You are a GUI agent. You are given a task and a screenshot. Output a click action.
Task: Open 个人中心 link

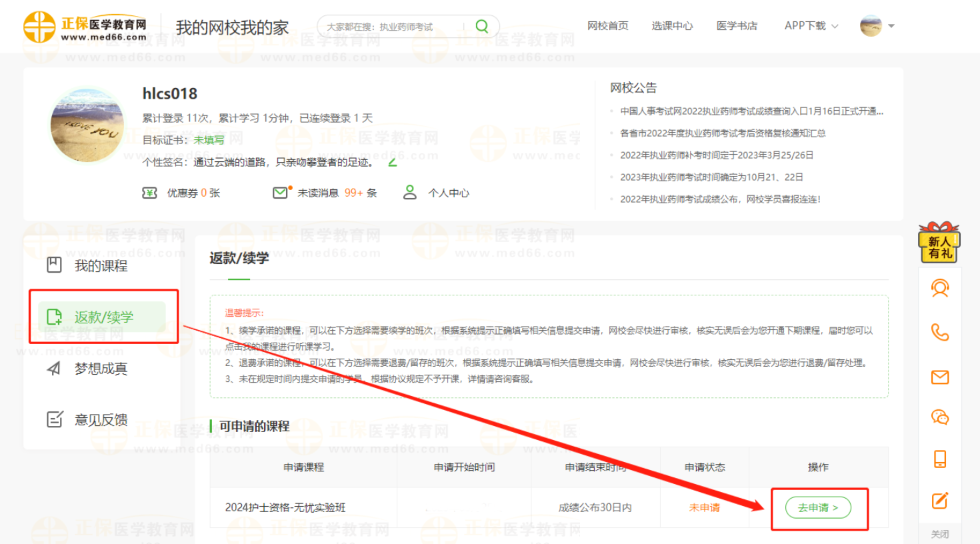[x=448, y=193]
